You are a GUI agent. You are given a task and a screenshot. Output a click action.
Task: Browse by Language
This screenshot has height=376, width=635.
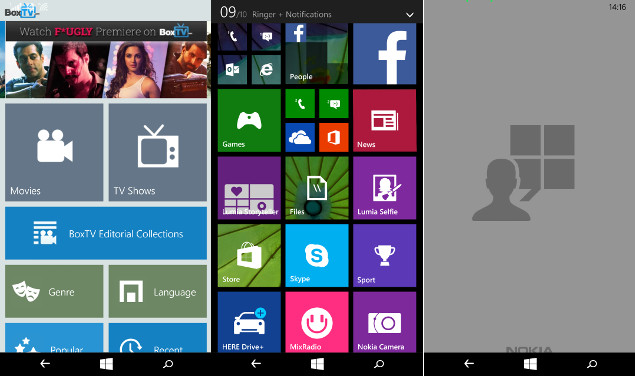tap(158, 291)
